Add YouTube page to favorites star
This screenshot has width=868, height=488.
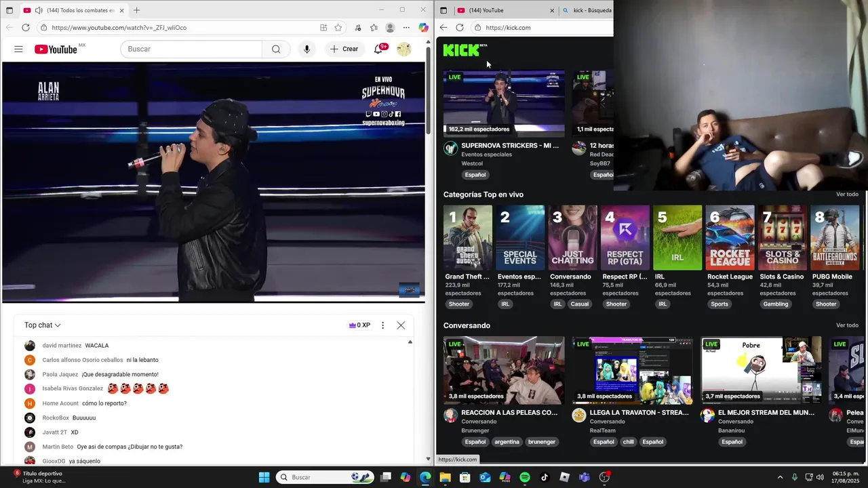point(338,28)
